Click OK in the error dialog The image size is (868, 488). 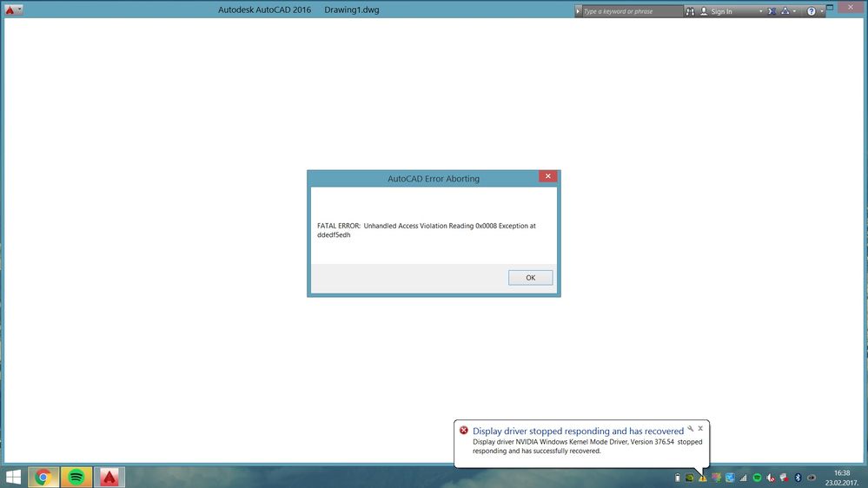530,277
